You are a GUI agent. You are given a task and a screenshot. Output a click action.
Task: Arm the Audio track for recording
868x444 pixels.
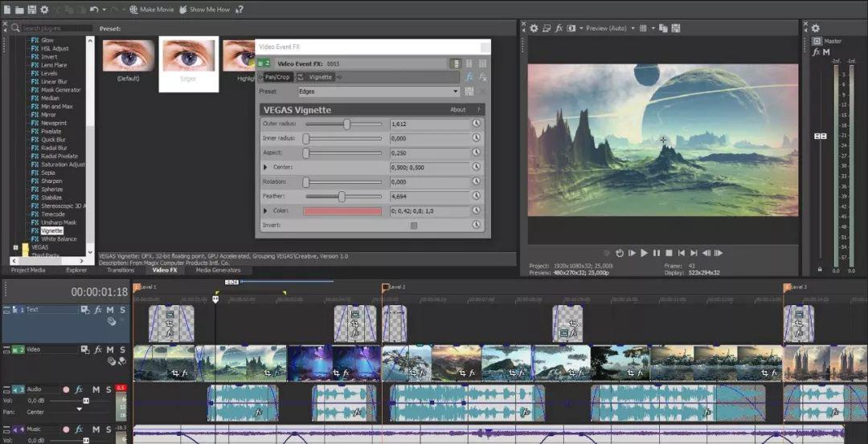[x=66, y=389]
